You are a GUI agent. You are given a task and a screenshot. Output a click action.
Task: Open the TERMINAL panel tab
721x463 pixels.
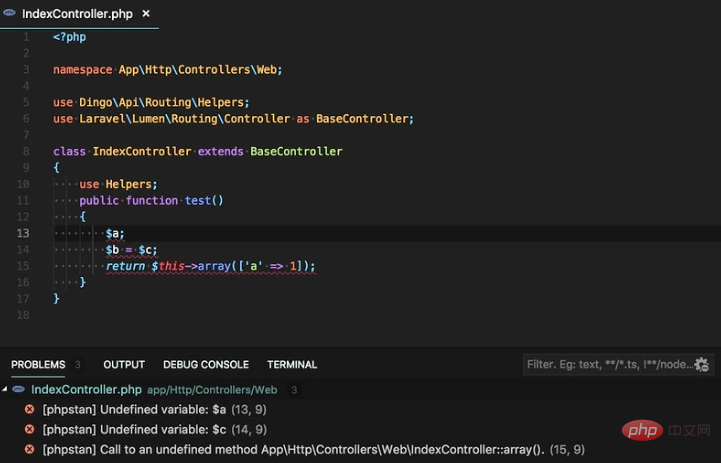point(292,365)
